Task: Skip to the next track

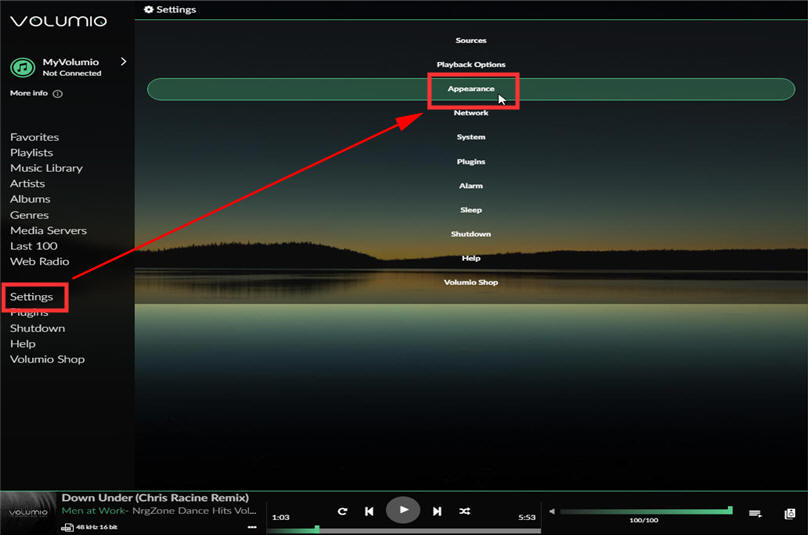Action: (437, 511)
